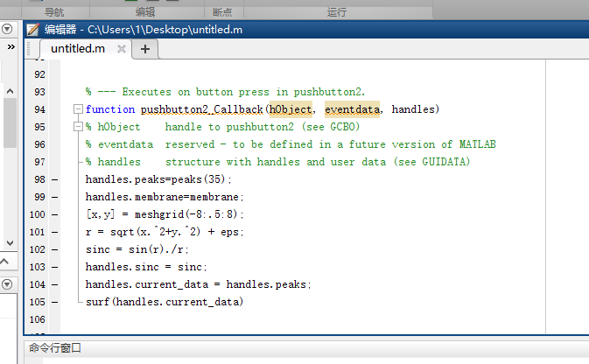Click the 断点 ribbon section label
The height and width of the screenshot is (364, 589).
[x=222, y=12]
